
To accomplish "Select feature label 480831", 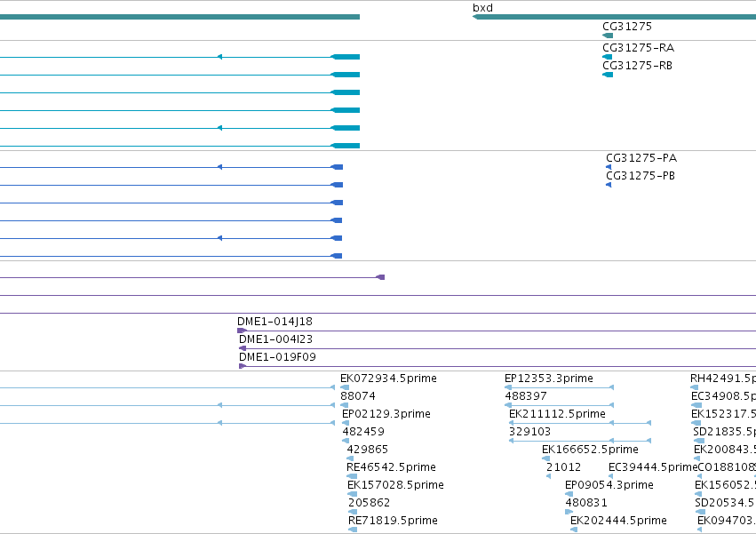I will [586, 503].
